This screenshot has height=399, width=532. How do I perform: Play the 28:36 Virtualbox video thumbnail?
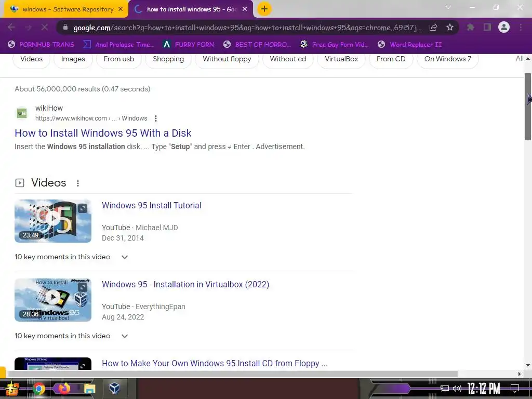(x=53, y=300)
